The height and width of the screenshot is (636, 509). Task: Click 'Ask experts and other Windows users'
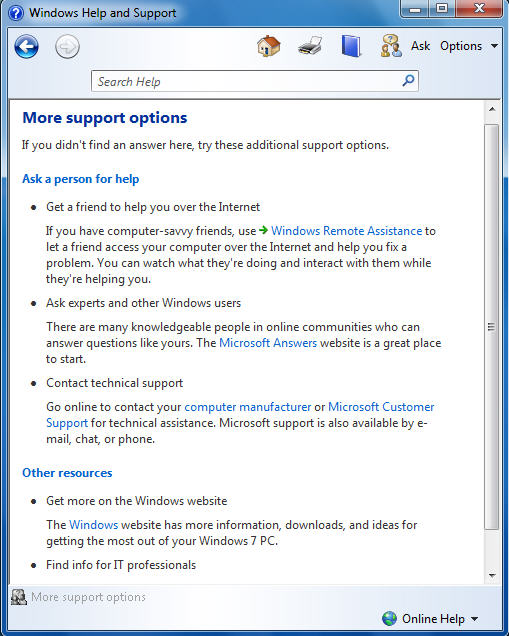143,303
